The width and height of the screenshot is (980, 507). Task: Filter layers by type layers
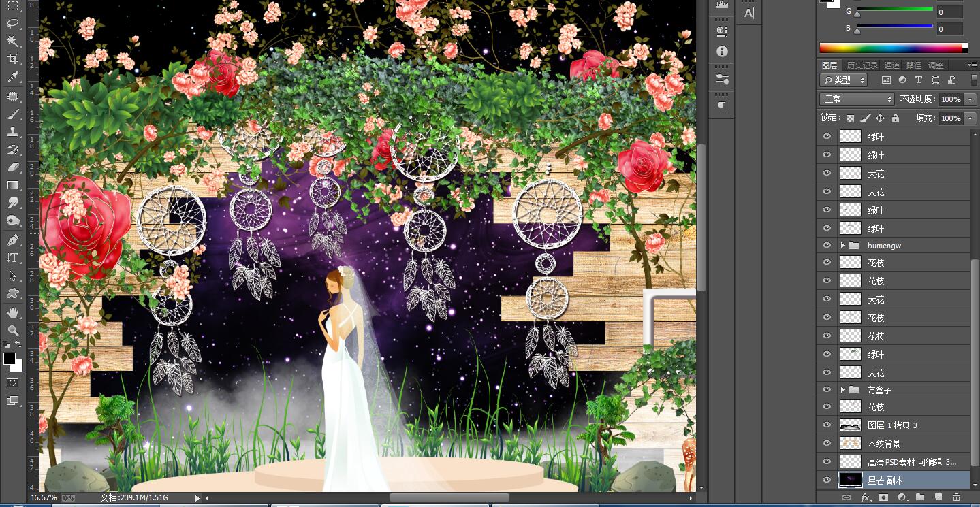tap(918, 80)
